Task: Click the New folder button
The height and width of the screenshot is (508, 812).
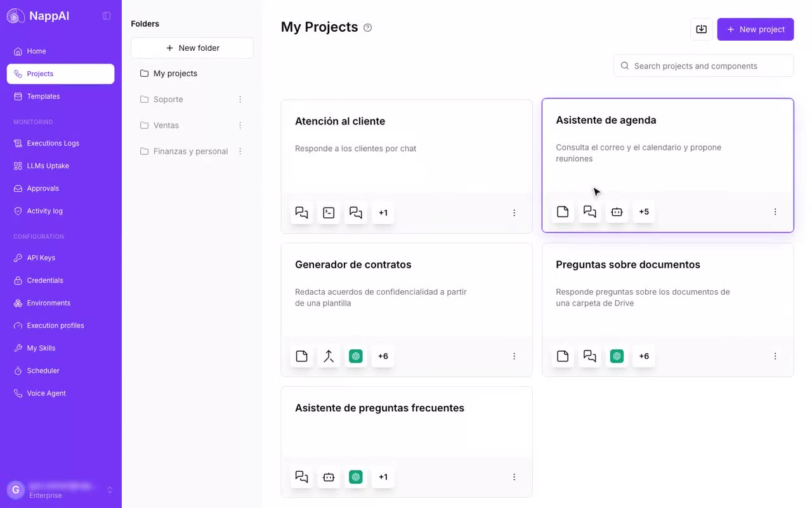Action: [x=192, y=48]
